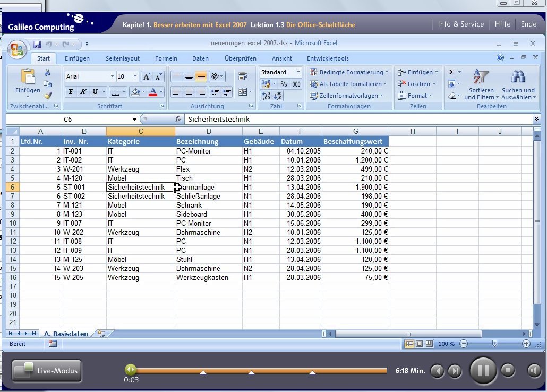Expand Als Tabelle formatieren menu

(348, 84)
